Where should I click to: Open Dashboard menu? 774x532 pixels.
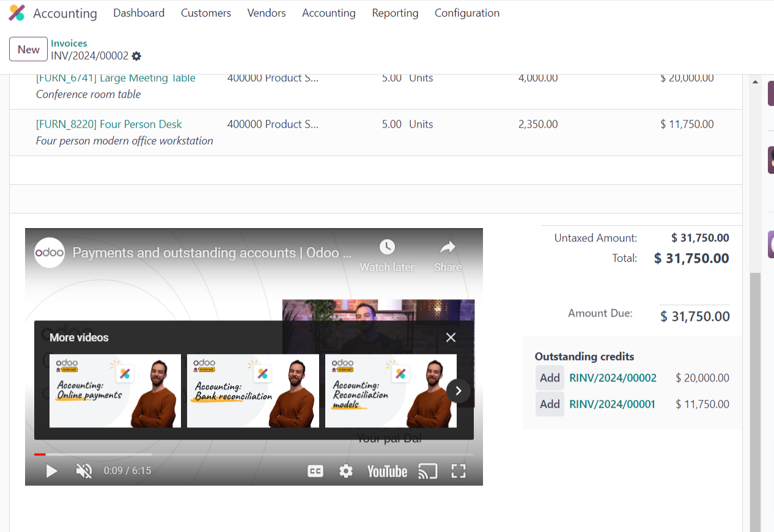point(139,13)
